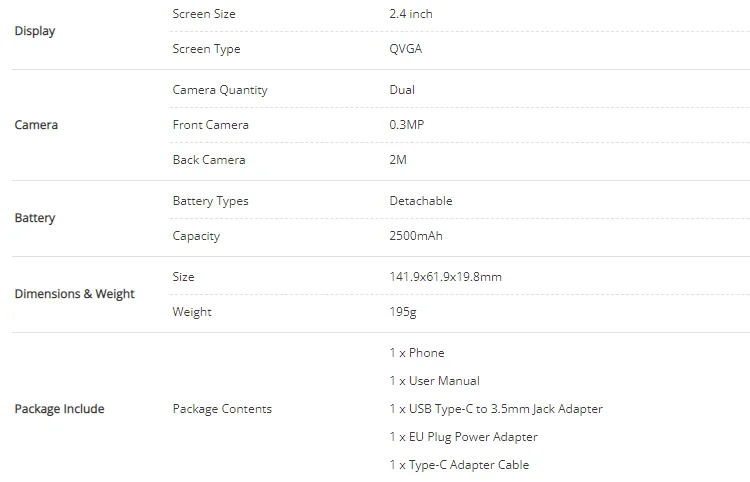Image resolution: width=750 pixels, height=482 pixels.
Task: Click the Battery section heading
Action: (x=35, y=218)
